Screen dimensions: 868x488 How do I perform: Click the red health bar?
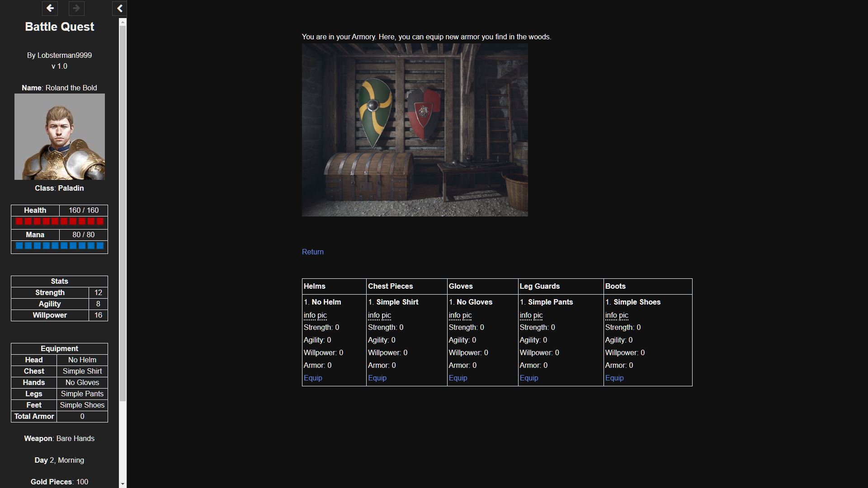click(x=59, y=221)
